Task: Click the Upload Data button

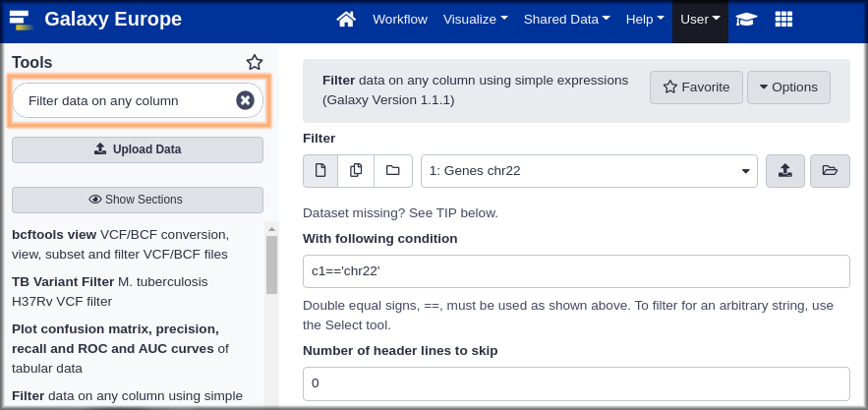Action: 138,149
